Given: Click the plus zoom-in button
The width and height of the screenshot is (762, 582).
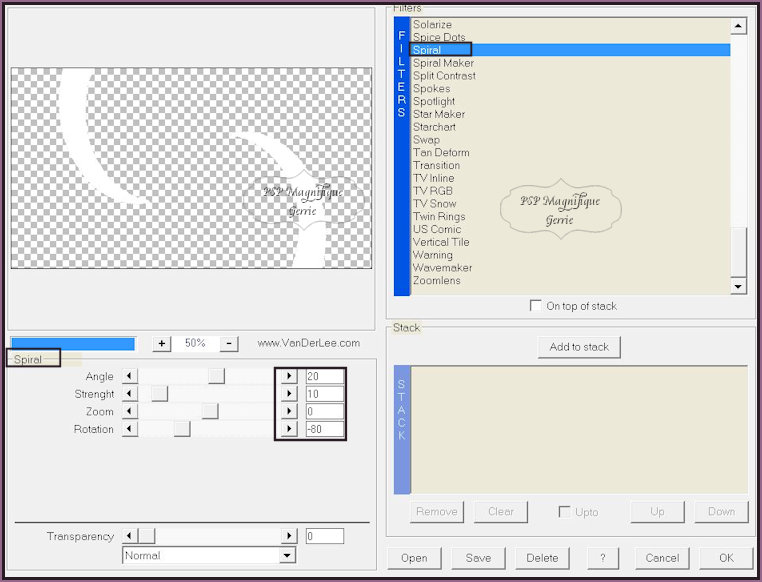Looking at the screenshot, I should tap(161, 343).
